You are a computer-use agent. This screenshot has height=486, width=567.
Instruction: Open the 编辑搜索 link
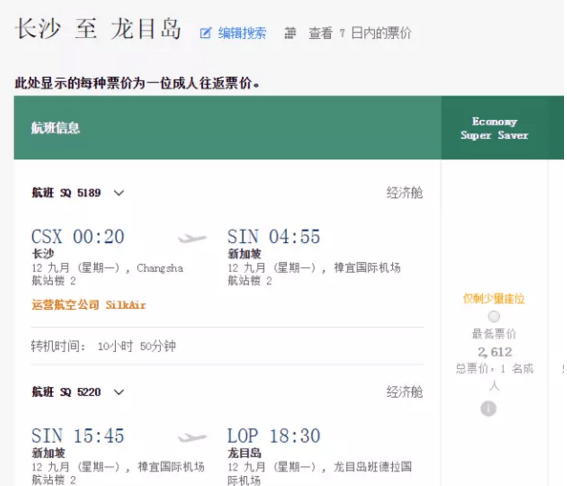tap(242, 33)
